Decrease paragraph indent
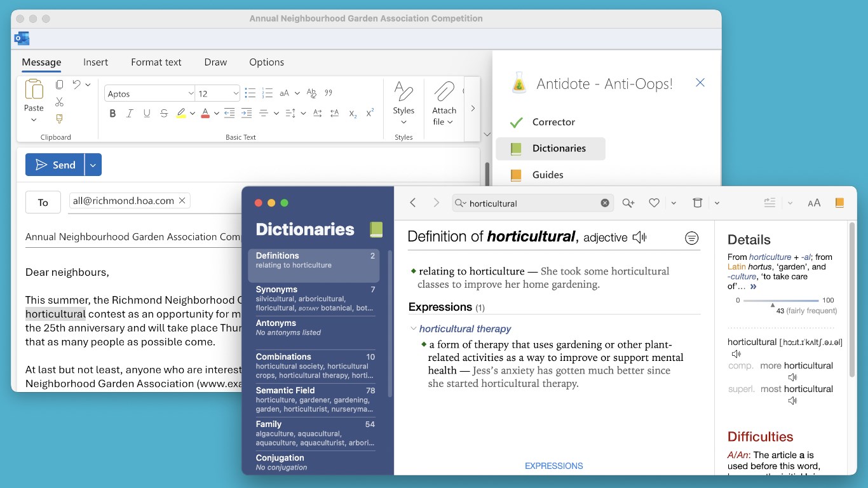Viewport: 868px width, 488px height. click(229, 113)
